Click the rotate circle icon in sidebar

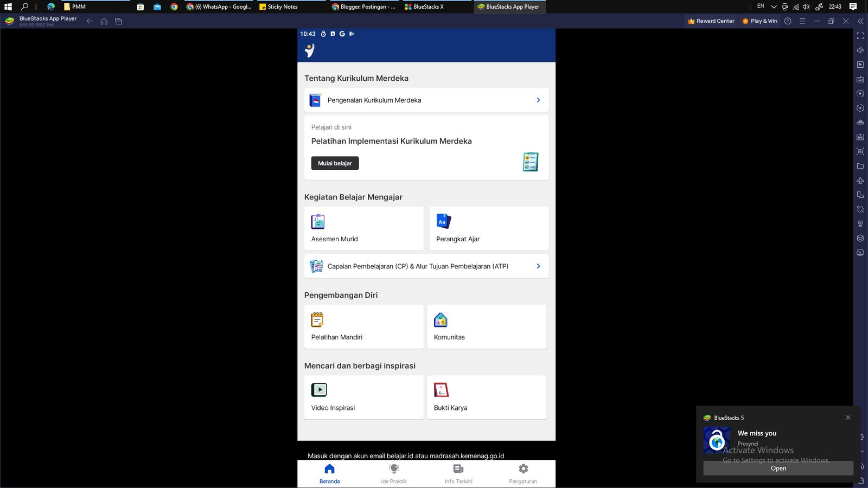click(860, 108)
